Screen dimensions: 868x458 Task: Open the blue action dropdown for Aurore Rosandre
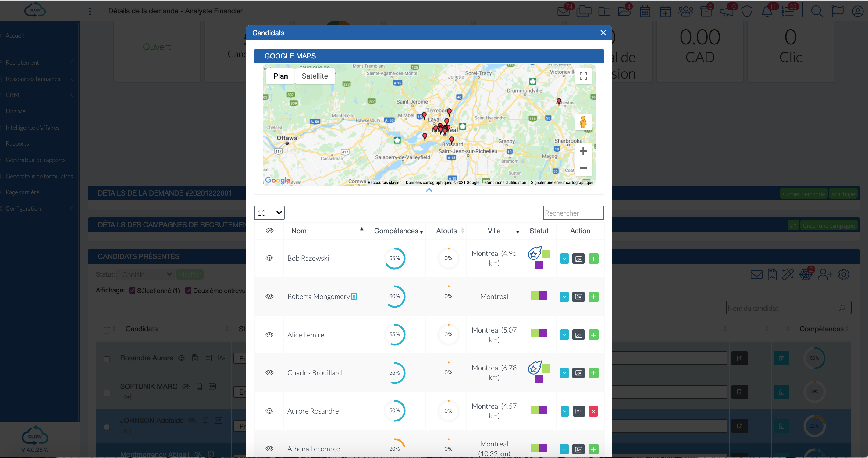click(564, 411)
